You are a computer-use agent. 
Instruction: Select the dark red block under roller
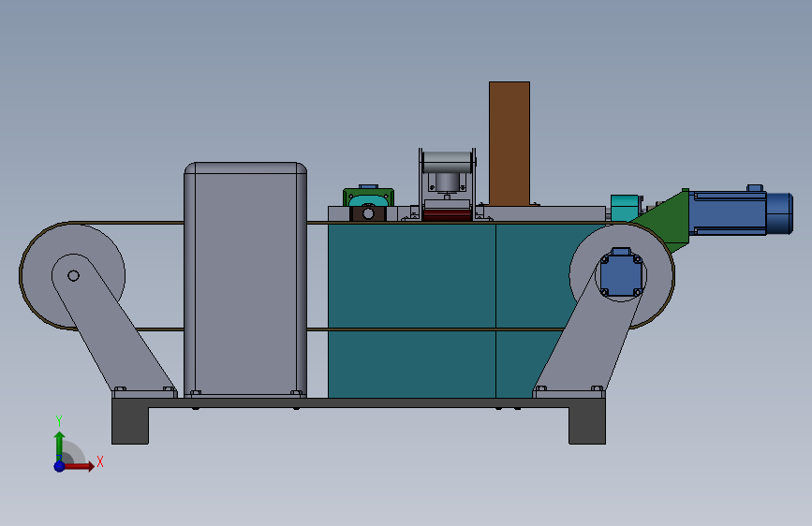[x=448, y=215]
